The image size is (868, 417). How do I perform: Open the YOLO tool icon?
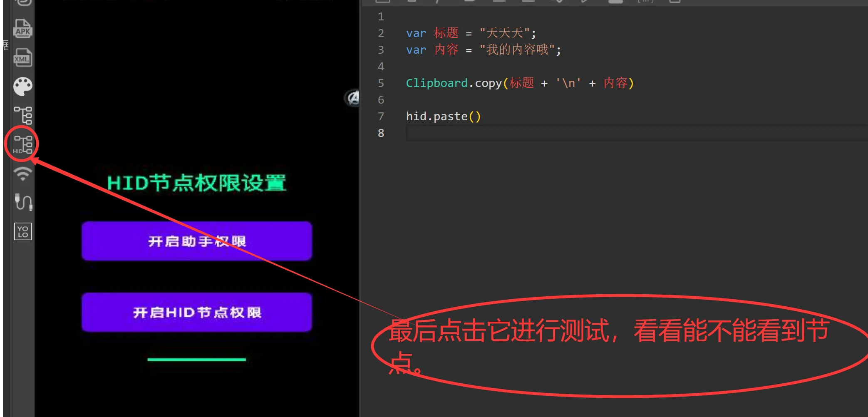[23, 231]
